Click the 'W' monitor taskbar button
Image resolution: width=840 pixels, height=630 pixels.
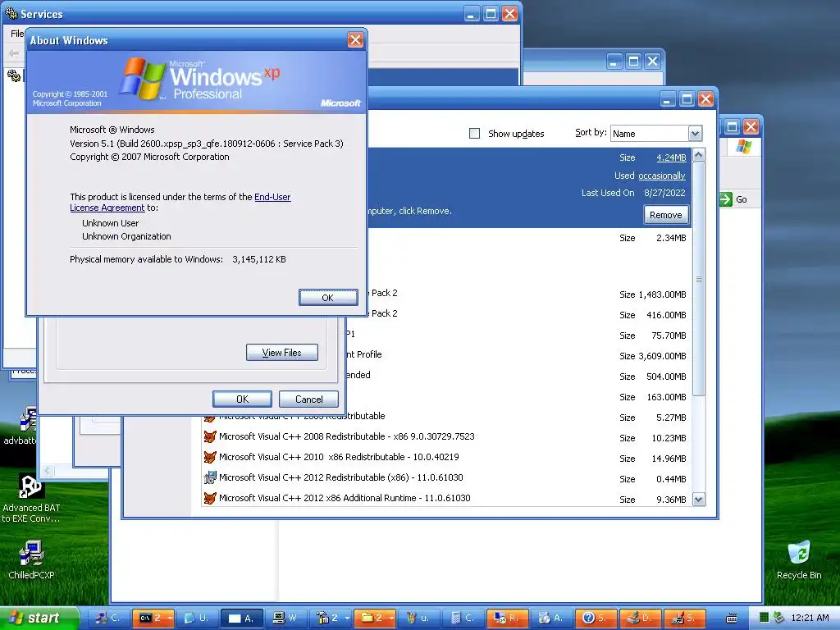click(285, 618)
